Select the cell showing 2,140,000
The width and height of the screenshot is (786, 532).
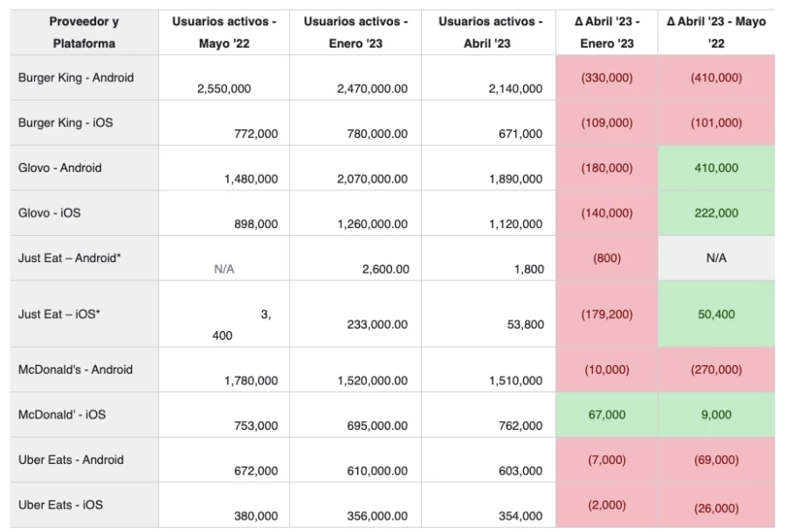[489, 78]
